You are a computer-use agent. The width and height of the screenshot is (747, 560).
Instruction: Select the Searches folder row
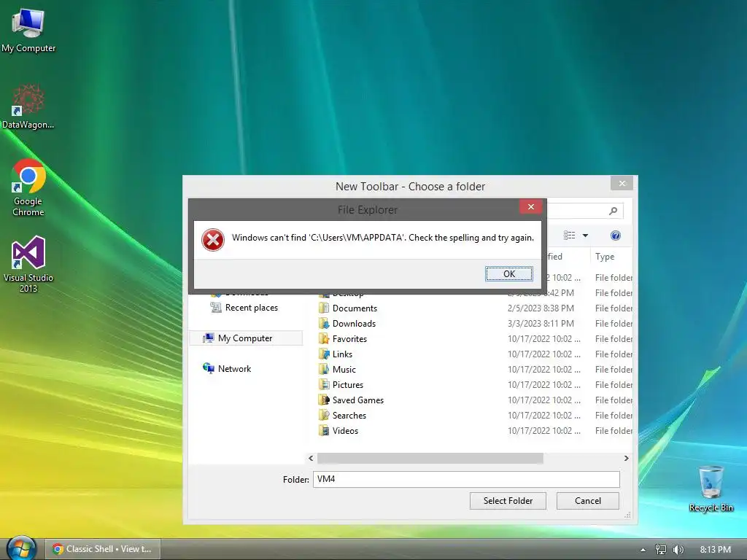[x=475, y=415]
